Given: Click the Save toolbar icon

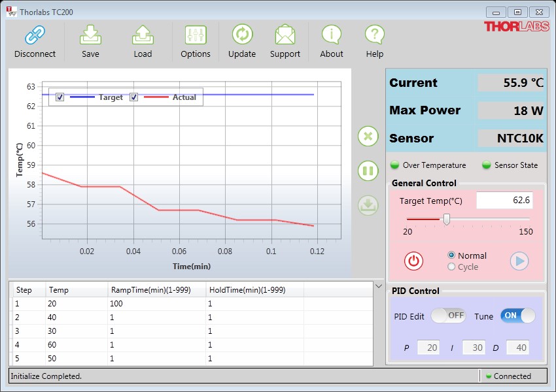Looking at the screenshot, I should 90,35.
